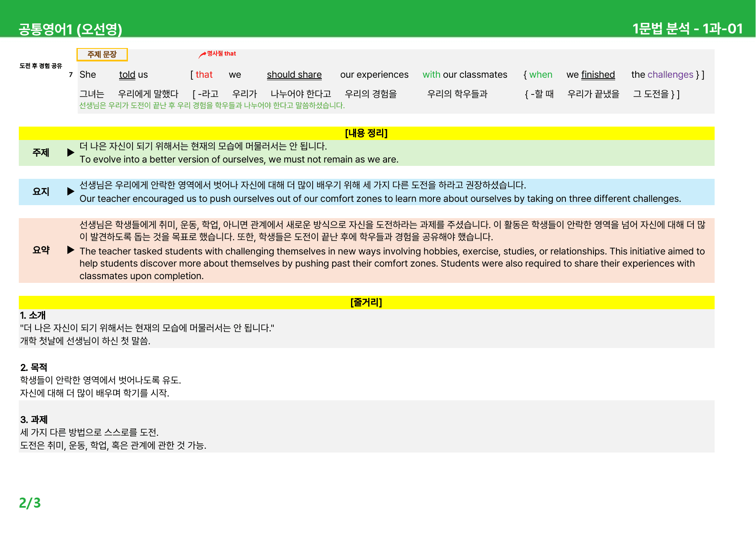
Task: Click the Korean gloss 우리의 경험을
Action: (x=371, y=94)
